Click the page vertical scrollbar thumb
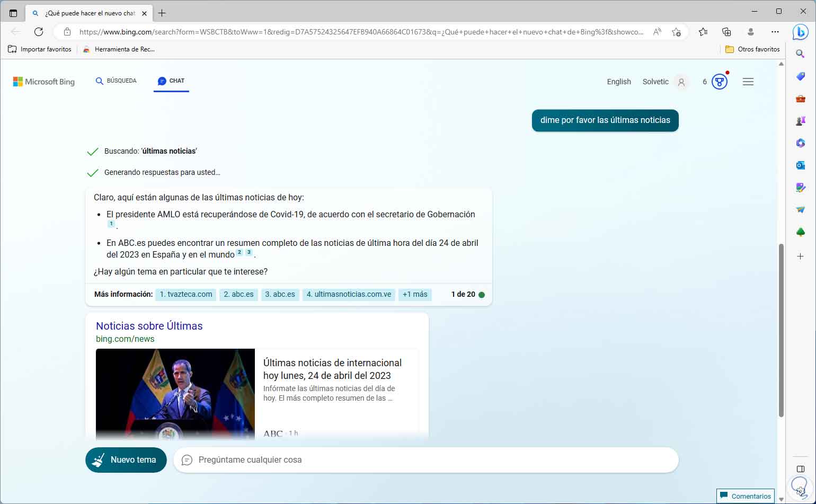Screen dimensions: 816x504 [x=781, y=330]
